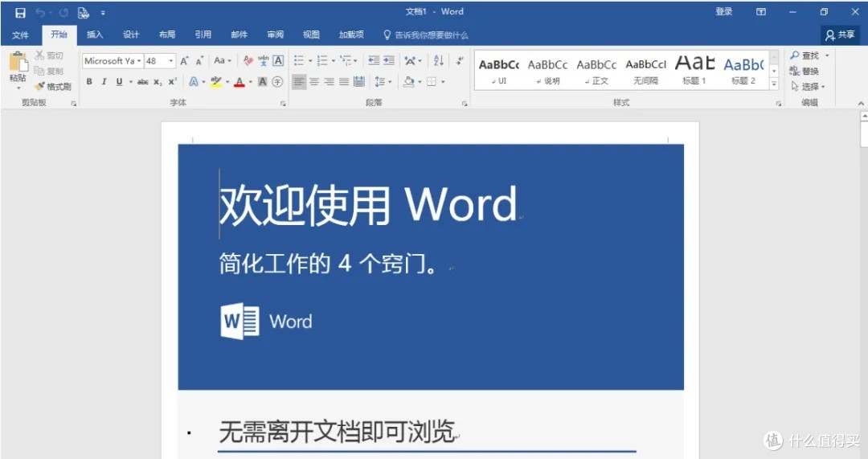Click the phonetic guide wén icon

(264, 60)
